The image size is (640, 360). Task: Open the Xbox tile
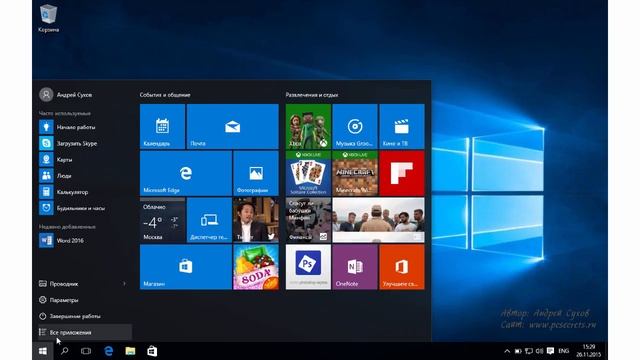(308, 126)
